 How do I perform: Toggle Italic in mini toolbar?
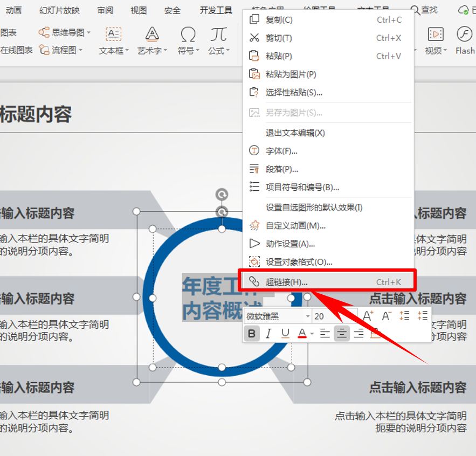pyautogui.click(x=268, y=333)
